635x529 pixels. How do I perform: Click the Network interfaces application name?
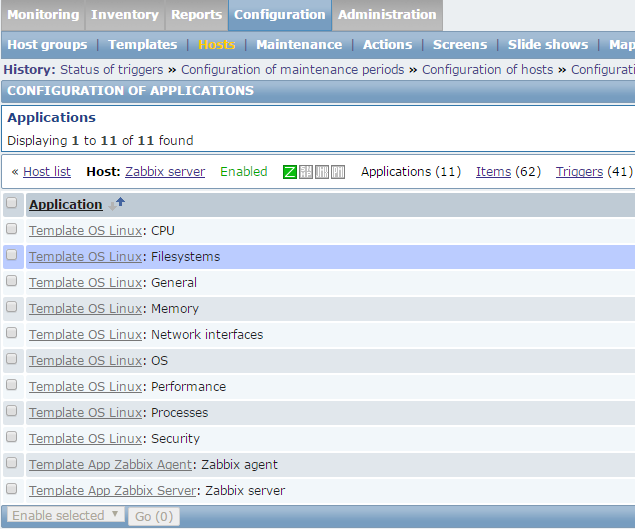pos(207,335)
